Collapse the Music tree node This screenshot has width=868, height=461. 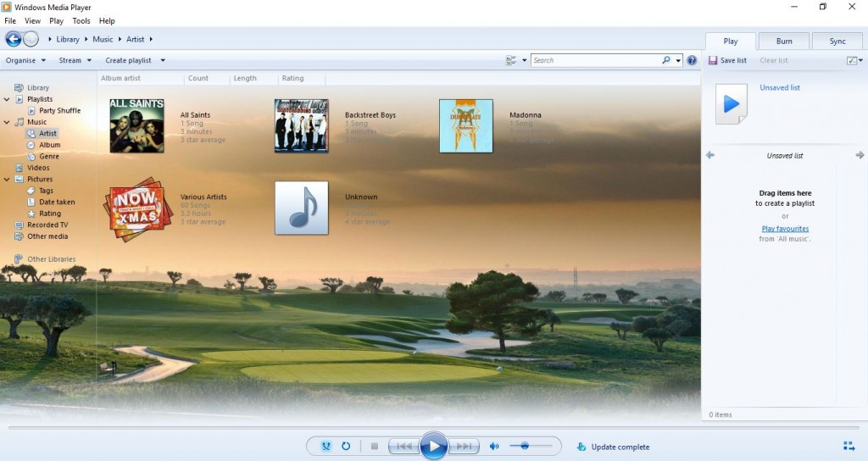[7, 122]
